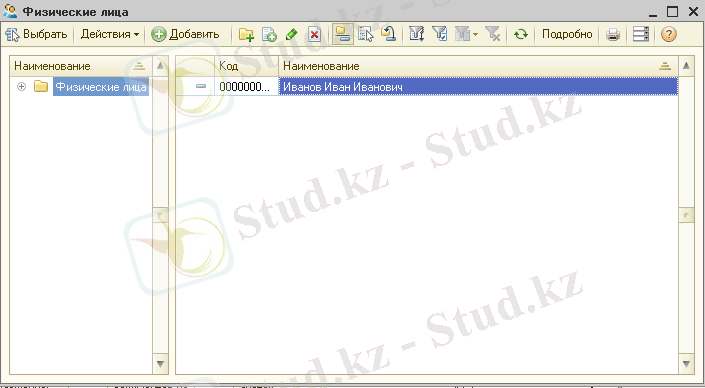This screenshot has width=705, height=388.
Task: Click the green refresh icon
Action: click(521, 35)
